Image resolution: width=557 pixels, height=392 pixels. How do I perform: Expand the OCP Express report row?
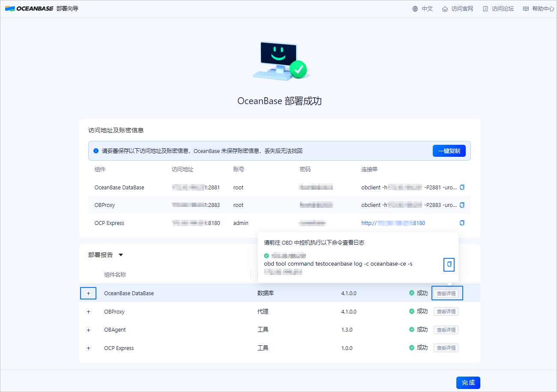point(88,348)
